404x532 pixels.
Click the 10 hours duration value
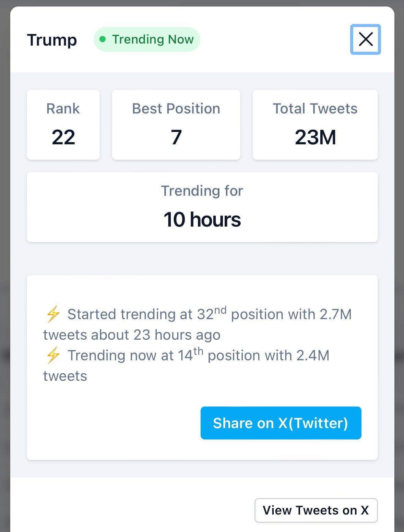point(202,219)
